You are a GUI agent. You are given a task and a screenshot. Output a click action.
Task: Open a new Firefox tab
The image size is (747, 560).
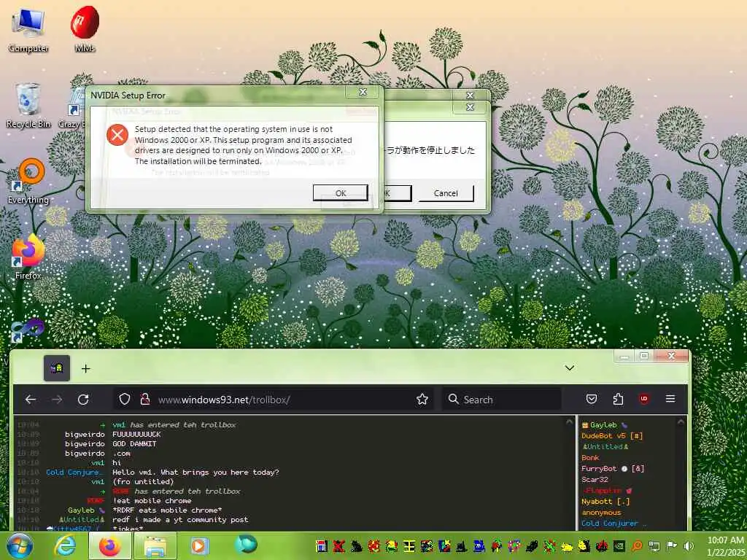86,368
